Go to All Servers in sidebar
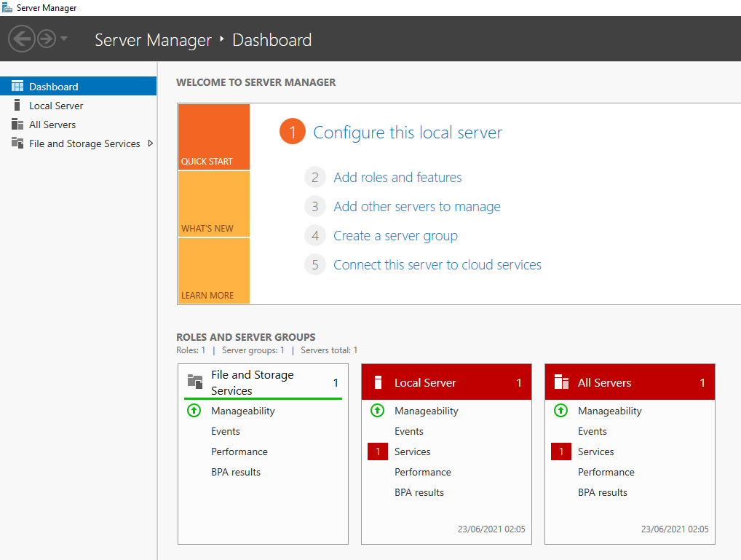The image size is (741, 560). (52, 125)
